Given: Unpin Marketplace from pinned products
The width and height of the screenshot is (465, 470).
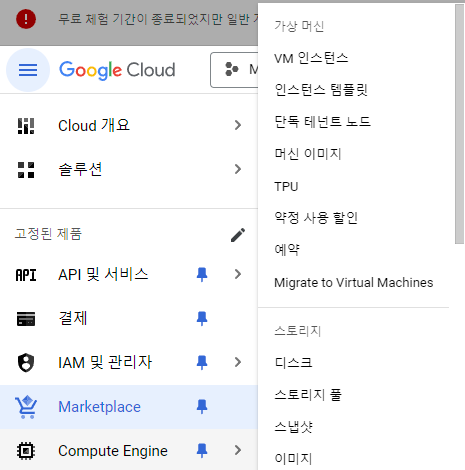Looking at the screenshot, I should pyautogui.click(x=202, y=406).
